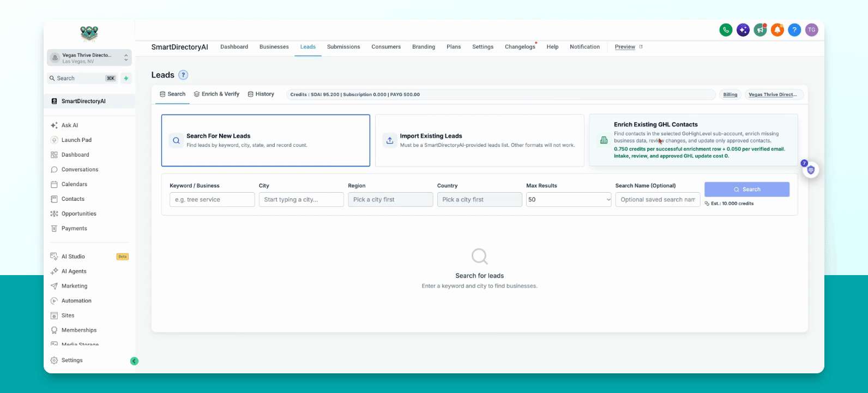Open Vegas Thrive Direct sub-account selector

tap(774, 94)
